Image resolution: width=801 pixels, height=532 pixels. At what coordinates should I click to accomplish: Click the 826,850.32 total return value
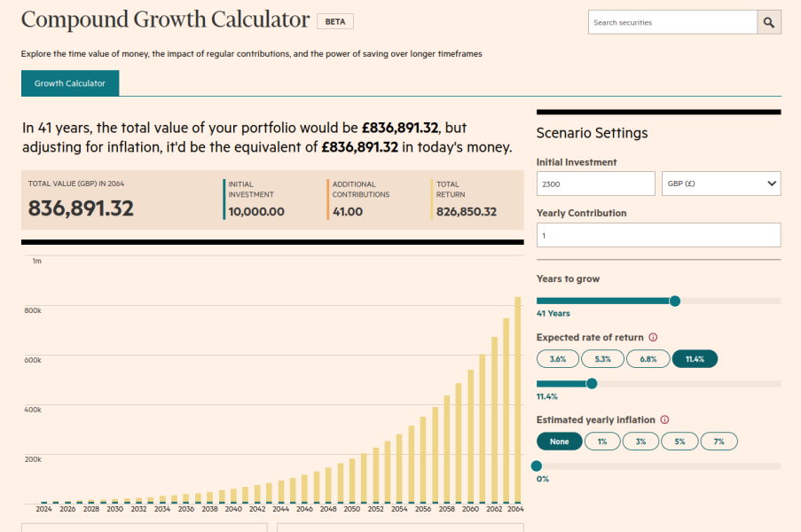click(x=467, y=211)
